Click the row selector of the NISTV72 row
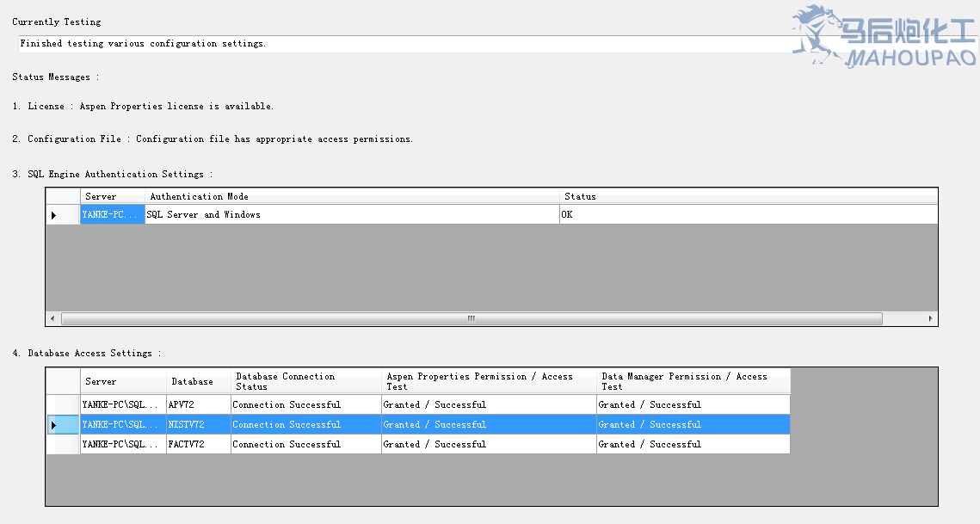Viewport: 980px width, 524px height. (63, 424)
